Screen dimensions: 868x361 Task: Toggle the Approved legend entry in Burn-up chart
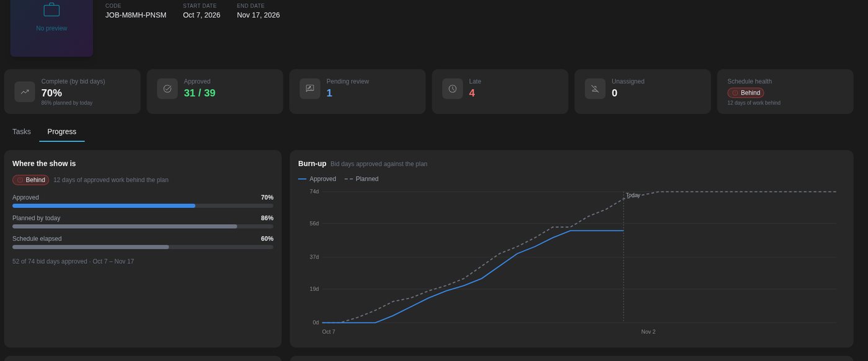point(317,179)
